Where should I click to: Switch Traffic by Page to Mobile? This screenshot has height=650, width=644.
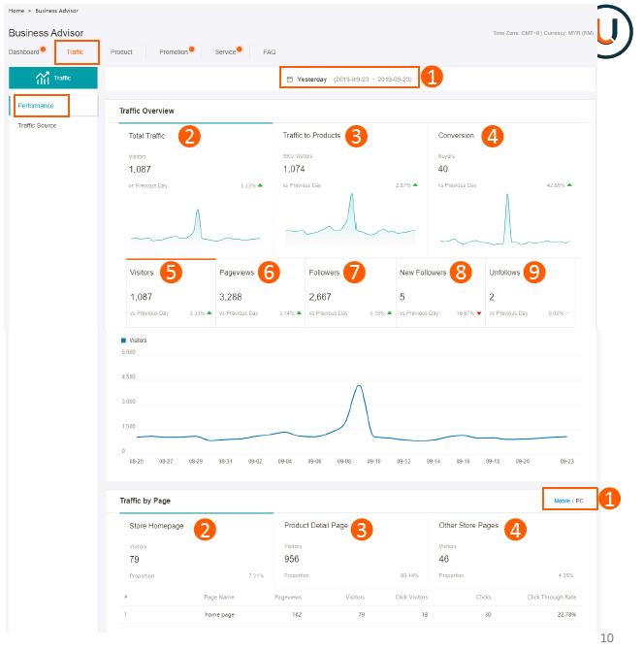click(562, 501)
